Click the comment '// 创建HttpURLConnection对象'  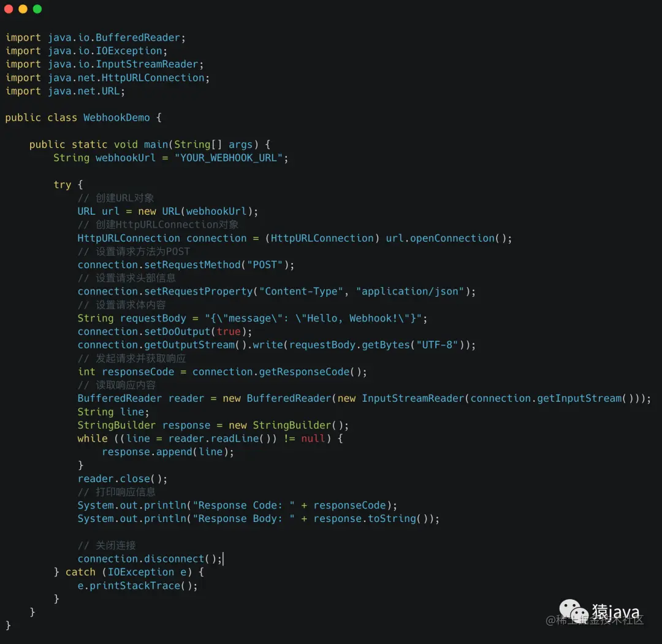pos(158,225)
